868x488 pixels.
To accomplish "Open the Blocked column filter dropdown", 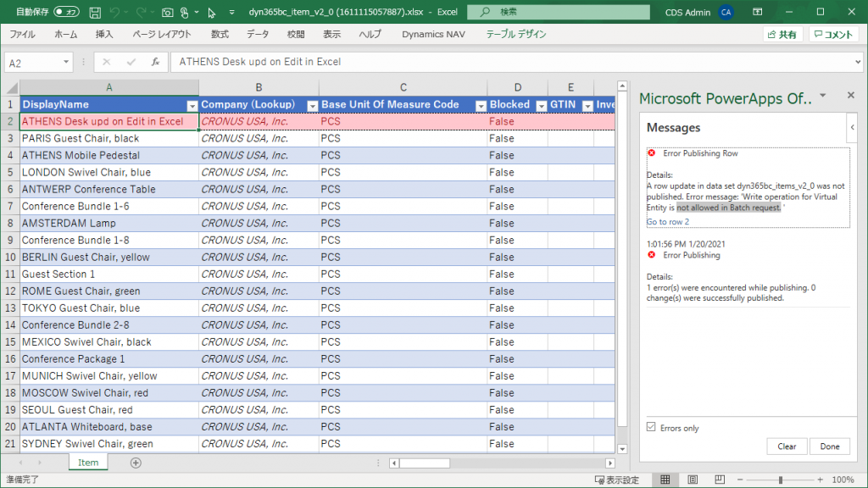I will click(542, 106).
